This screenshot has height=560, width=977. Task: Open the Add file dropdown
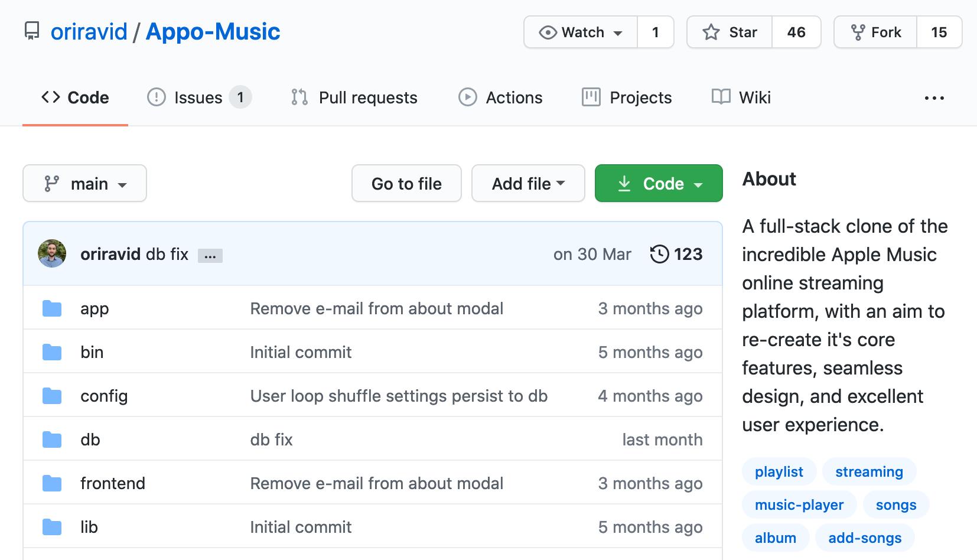click(x=528, y=184)
